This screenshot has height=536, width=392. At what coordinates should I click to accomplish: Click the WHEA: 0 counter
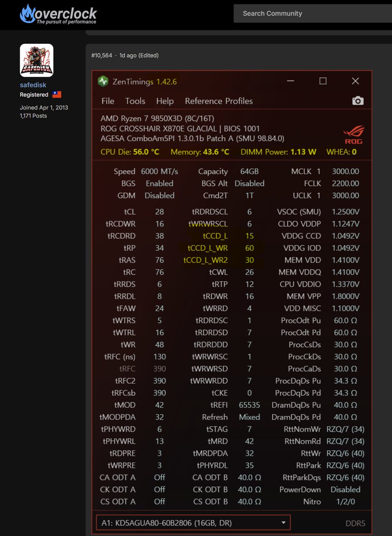342,152
